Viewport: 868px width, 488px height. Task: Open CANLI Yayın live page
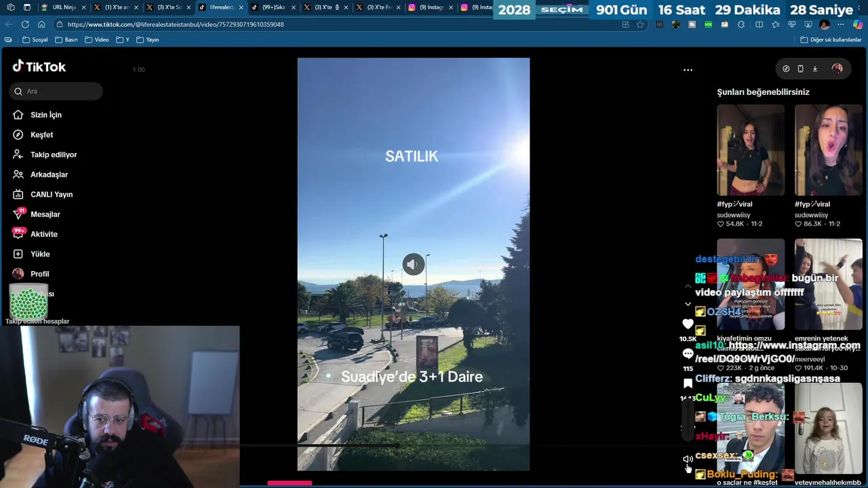[43, 195]
